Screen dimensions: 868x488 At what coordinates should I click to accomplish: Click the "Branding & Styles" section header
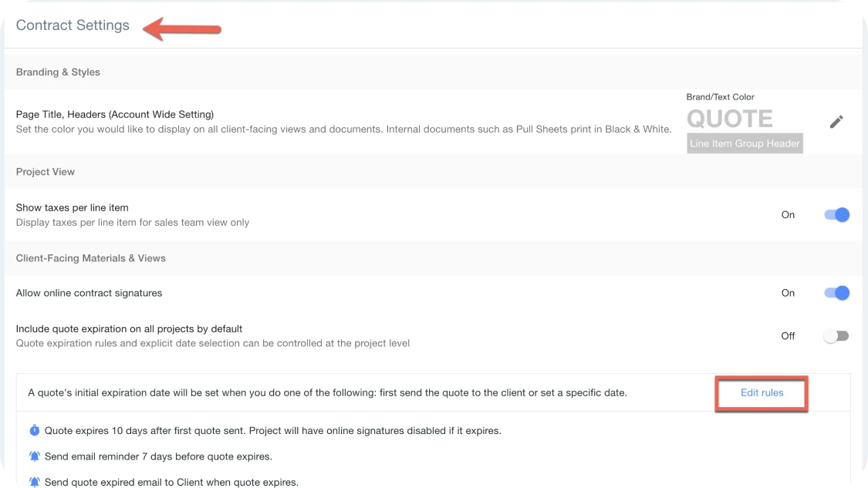[58, 72]
